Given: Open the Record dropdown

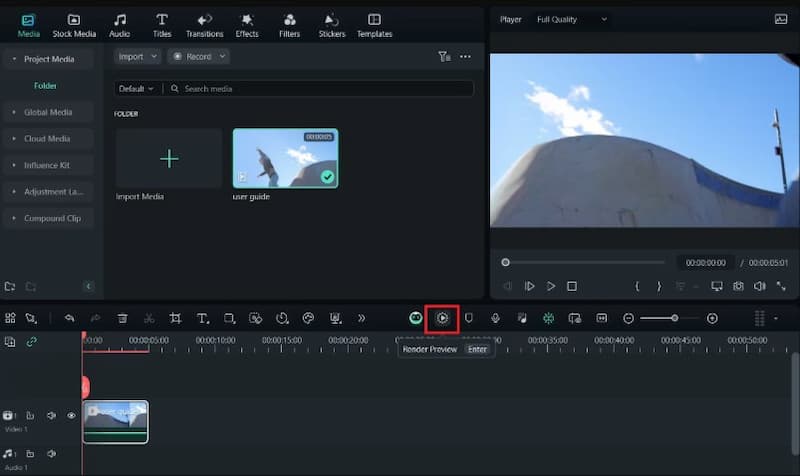Looking at the screenshot, I should click(199, 57).
